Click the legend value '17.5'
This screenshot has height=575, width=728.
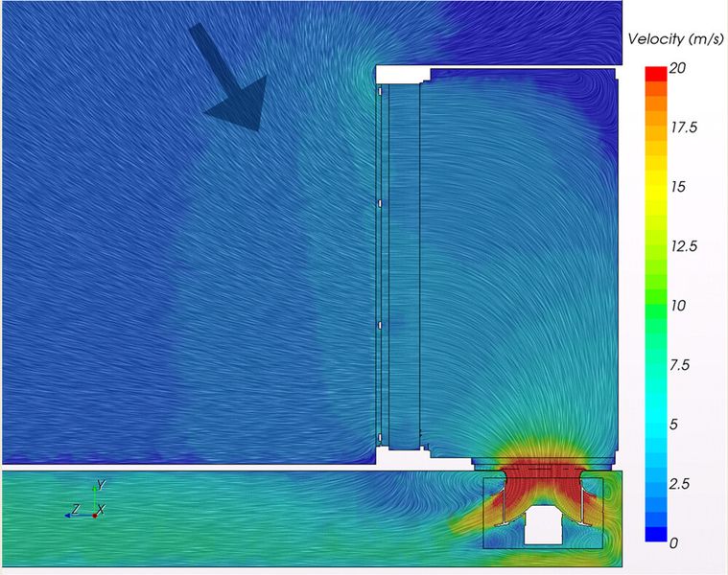click(684, 127)
